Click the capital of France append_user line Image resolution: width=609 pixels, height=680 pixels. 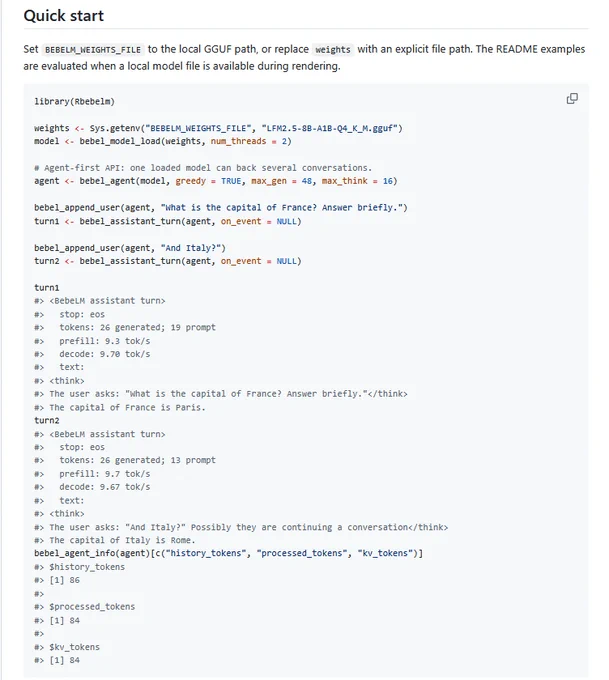[x=221, y=208]
